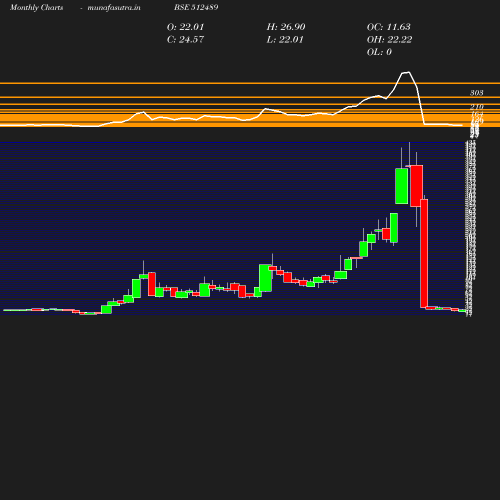Click the 'Monthly Charts' title text
This screenshot has width=500, height=500.
(36, 7)
